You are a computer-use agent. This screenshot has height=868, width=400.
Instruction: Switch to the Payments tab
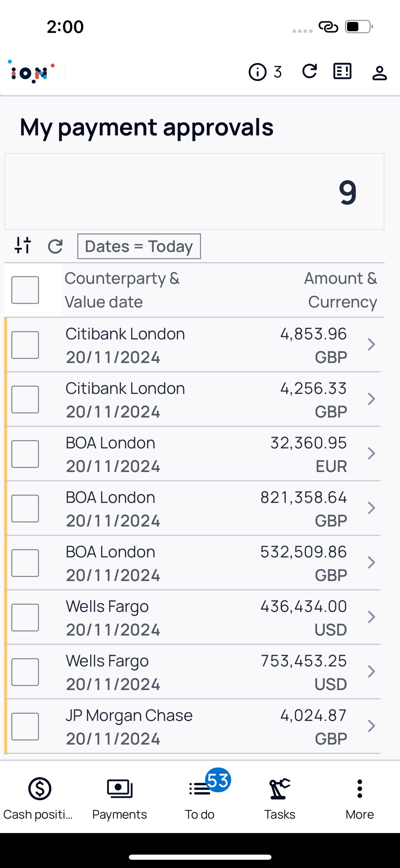[x=120, y=799]
